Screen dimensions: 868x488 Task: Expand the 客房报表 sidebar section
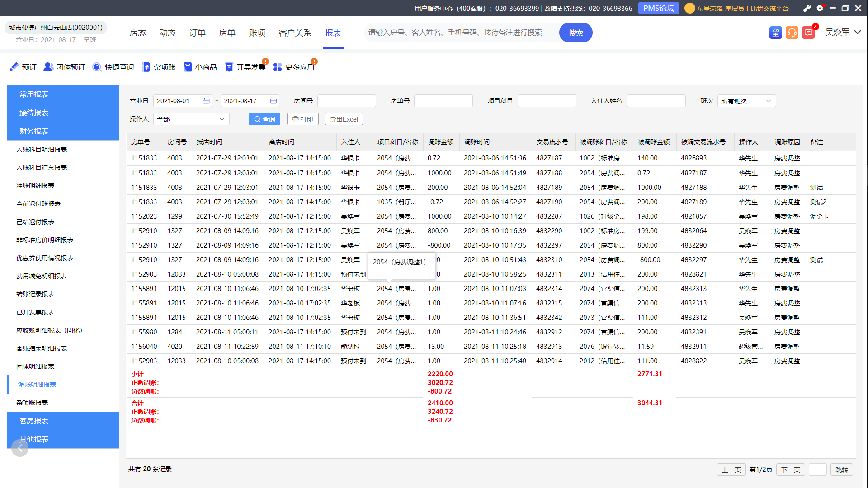coord(63,421)
